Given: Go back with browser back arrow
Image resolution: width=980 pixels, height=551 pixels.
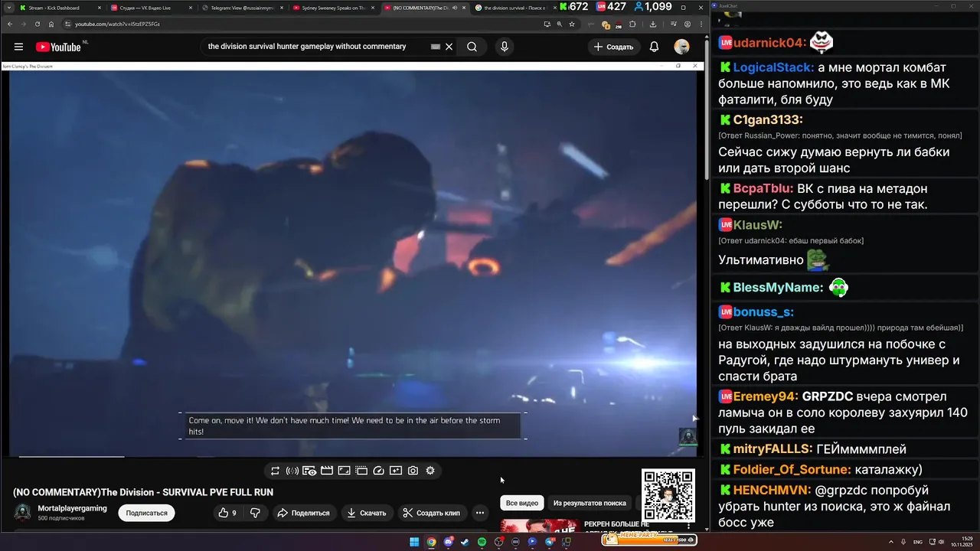Looking at the screenshot, I should (x=8, y=24).
